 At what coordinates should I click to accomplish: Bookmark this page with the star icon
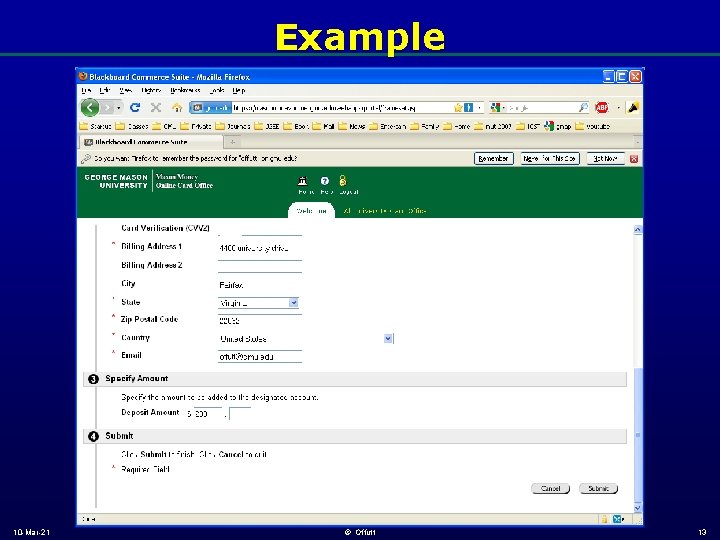click(458, 107)
